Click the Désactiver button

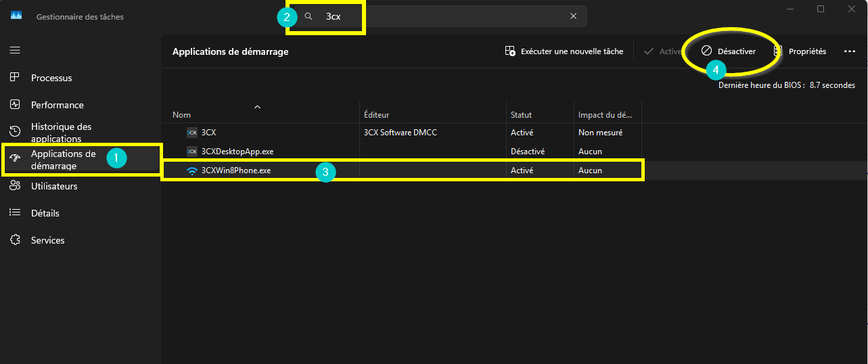point(729,51)
